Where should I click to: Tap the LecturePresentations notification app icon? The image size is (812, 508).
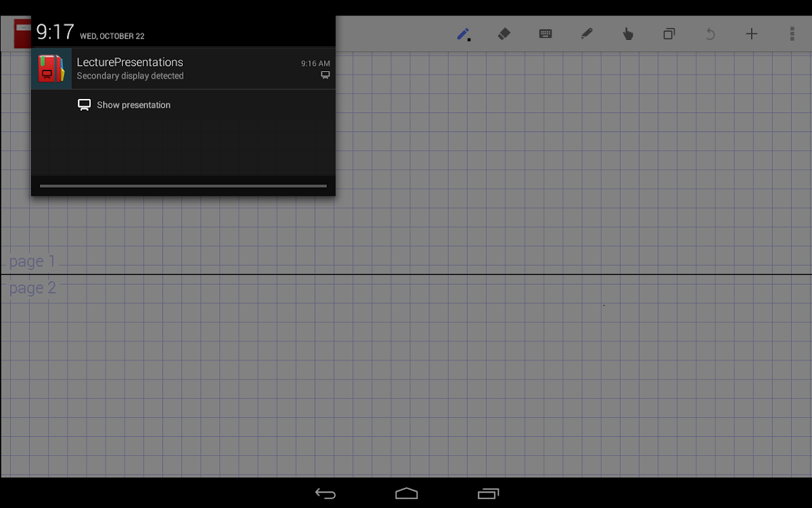tap(51, 68)
